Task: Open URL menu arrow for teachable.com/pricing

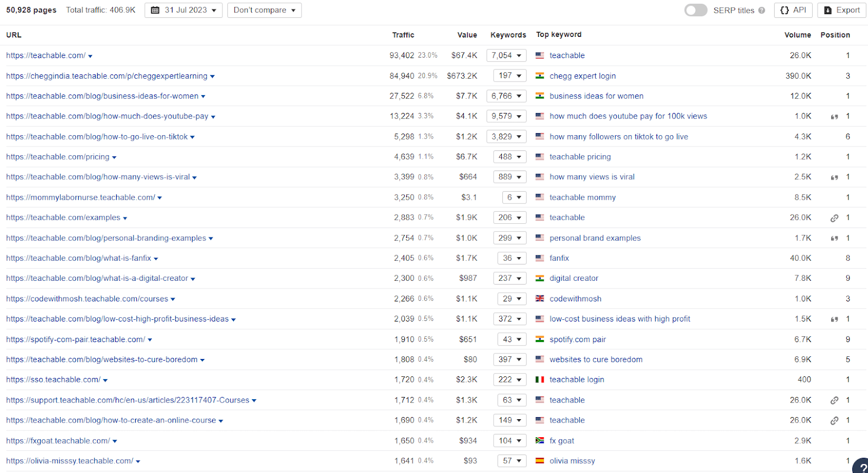Action: (114, 157)
